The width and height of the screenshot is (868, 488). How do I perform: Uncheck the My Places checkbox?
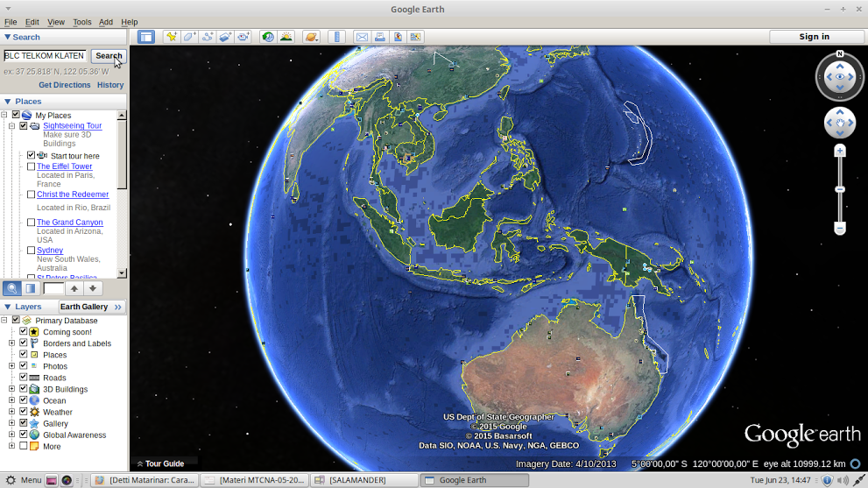(16, 115)
